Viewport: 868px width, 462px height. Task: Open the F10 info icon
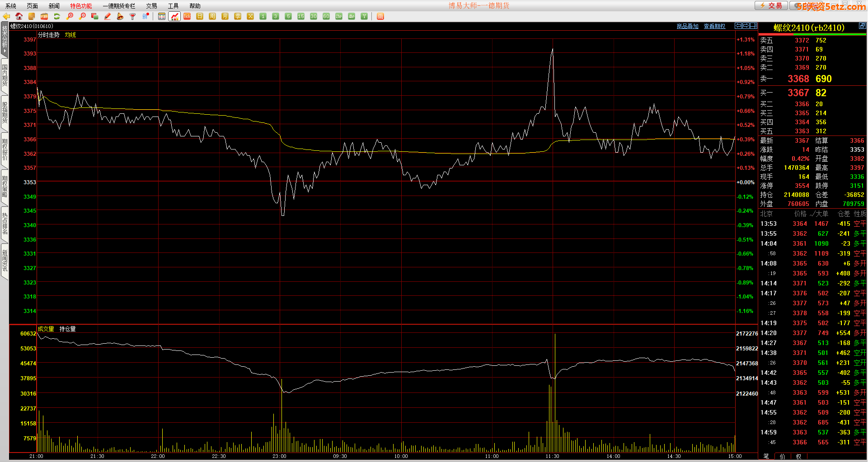pyautogui.click(x=44, y=16)
